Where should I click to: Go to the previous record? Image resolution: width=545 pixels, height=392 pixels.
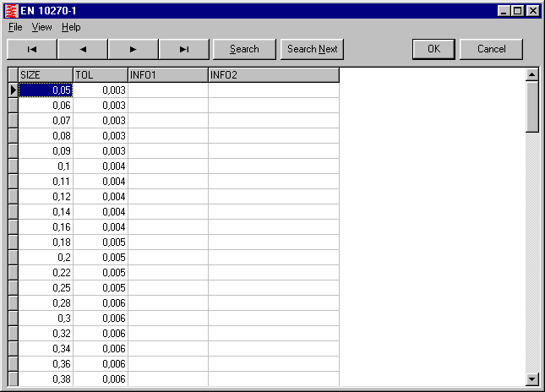(x=83, y=49)
